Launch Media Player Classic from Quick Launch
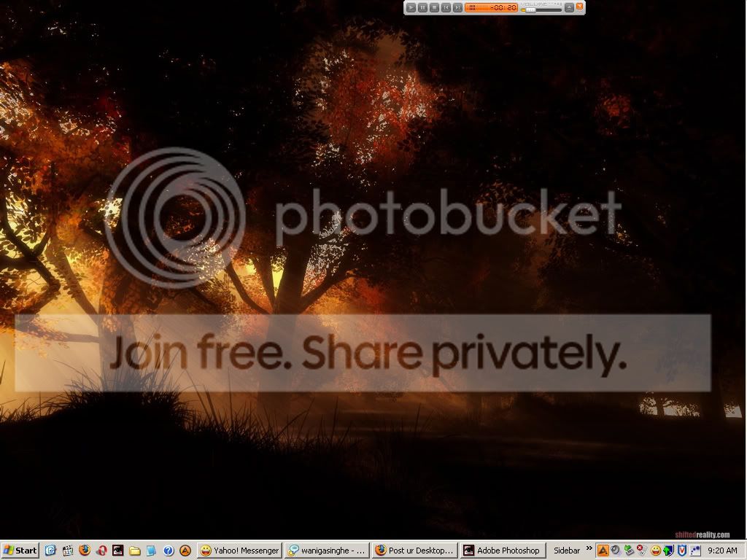Viewport: 747px width, 560px height. point(68,551)
